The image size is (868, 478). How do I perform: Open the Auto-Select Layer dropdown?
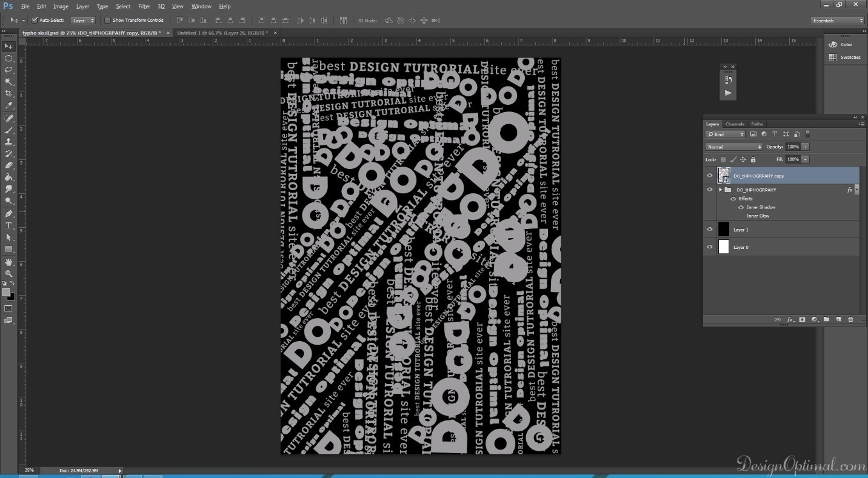tap(84, 20)
